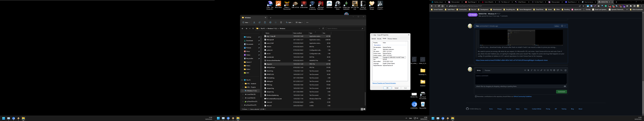Open Recent locations chevron in Explorer

pos(250,29)
